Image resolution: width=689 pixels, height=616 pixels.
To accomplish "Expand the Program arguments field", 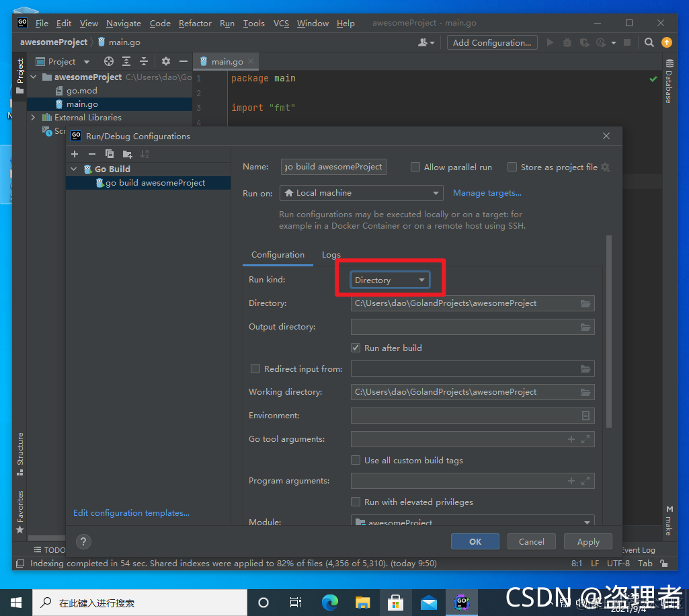I will coord(585,481).
